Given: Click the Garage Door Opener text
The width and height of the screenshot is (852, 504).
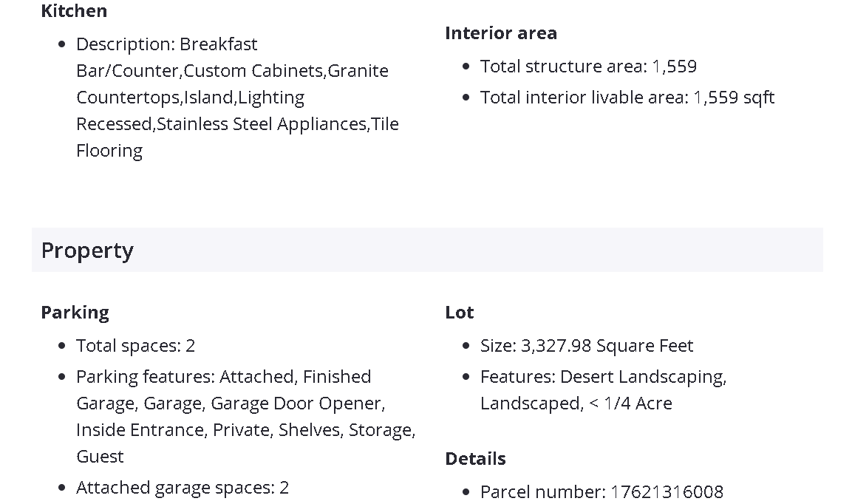Looking at the screenshot, I should pyautogui.click(x=296, y=403).
